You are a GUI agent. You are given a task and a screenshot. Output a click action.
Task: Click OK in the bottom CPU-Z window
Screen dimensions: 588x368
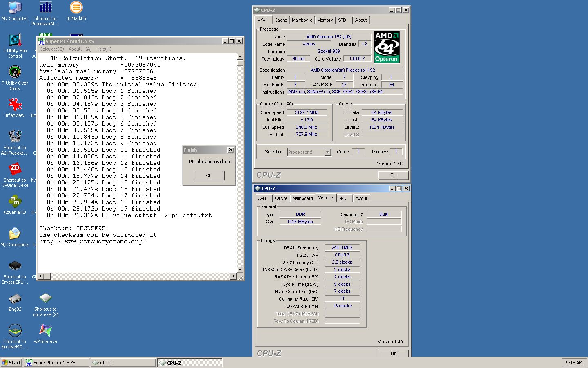394,353
